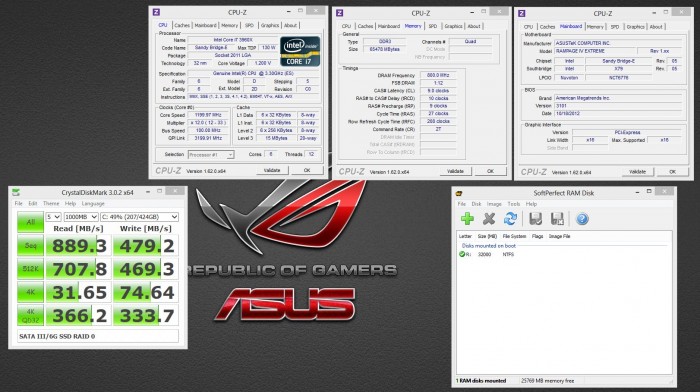Screen dimensions: 700x392
Task: Click the SATA III/6G SSD RAID 0 text field
Action: pyautogui.click(x=98, y=336)
